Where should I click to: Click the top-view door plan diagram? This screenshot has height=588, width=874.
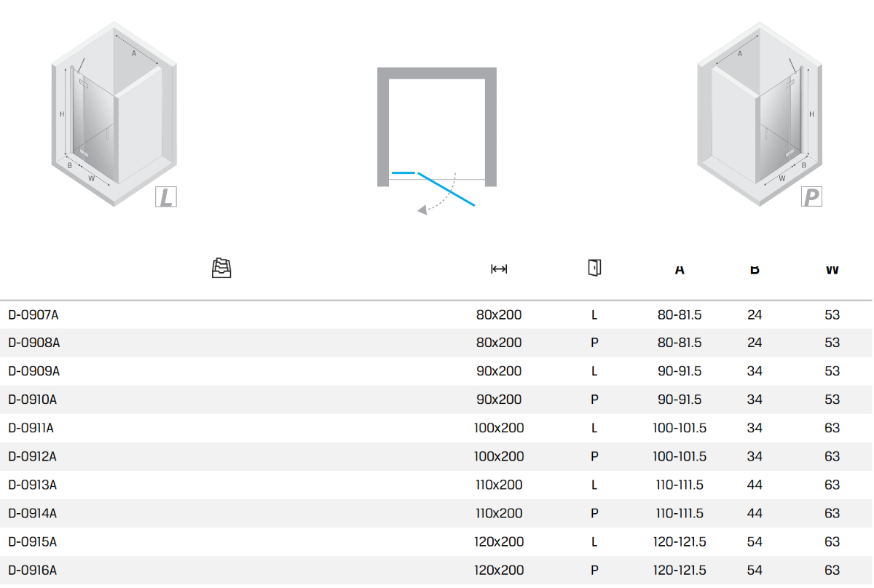point(437,131)
